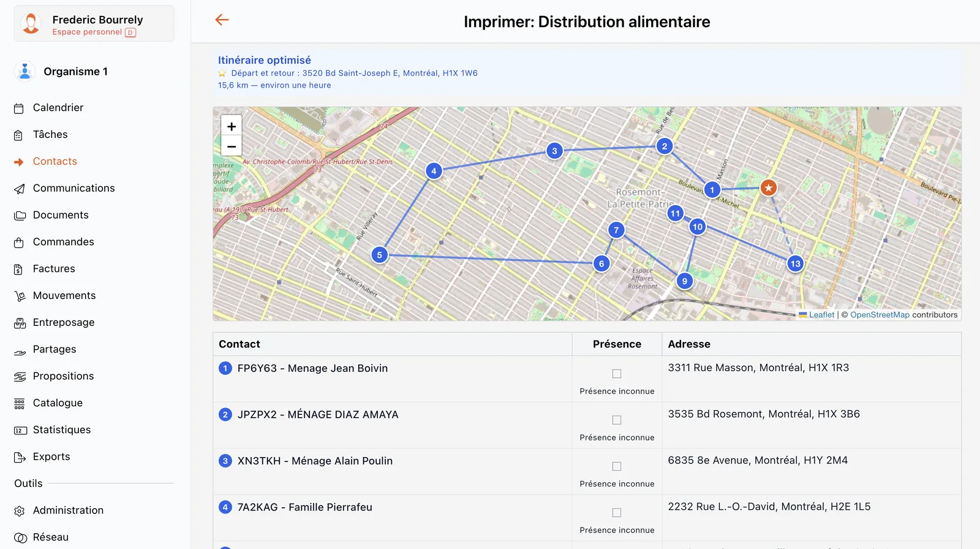This screenshot has height=549, width=980.
Task: Open Frederic Bourrely's Espace personnel
Action: click(x=94, y=24)
